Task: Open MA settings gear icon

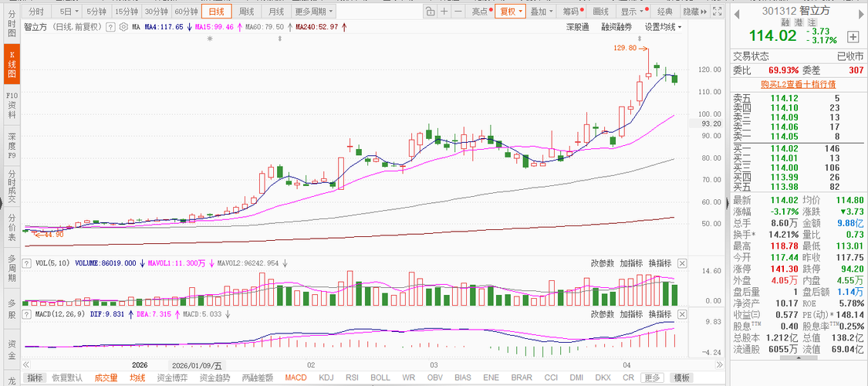Action: (x=123, y=26)
